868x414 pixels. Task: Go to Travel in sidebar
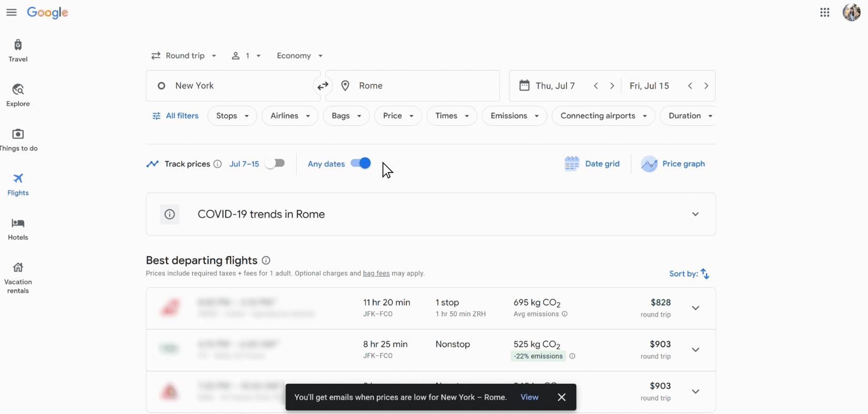[x=18, y=51]
